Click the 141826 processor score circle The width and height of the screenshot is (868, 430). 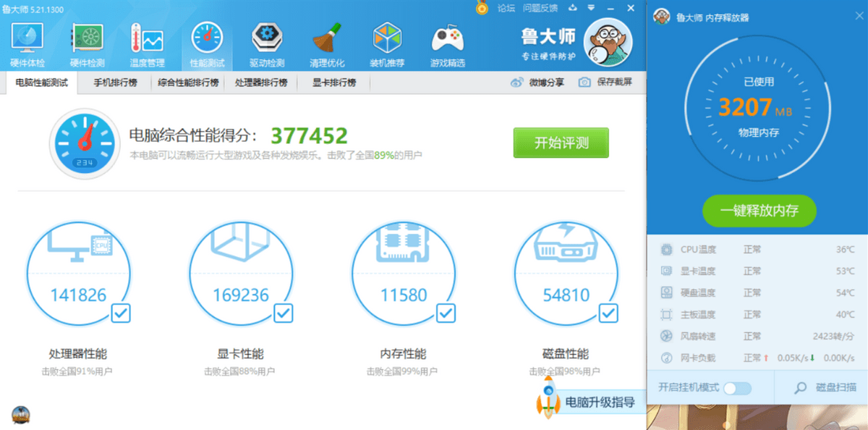78,274
